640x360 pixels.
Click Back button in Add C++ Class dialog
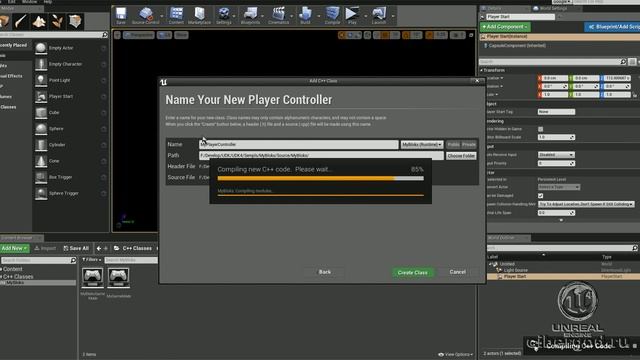pos(325,272)
